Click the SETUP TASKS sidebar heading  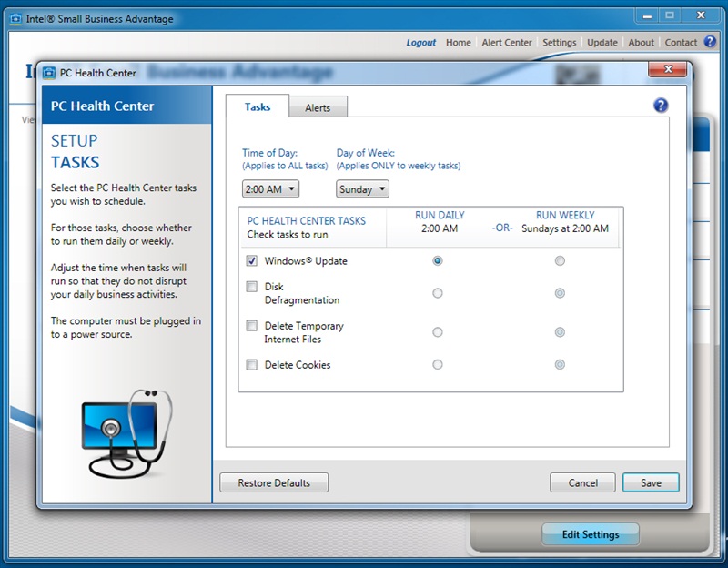[75, 151]
